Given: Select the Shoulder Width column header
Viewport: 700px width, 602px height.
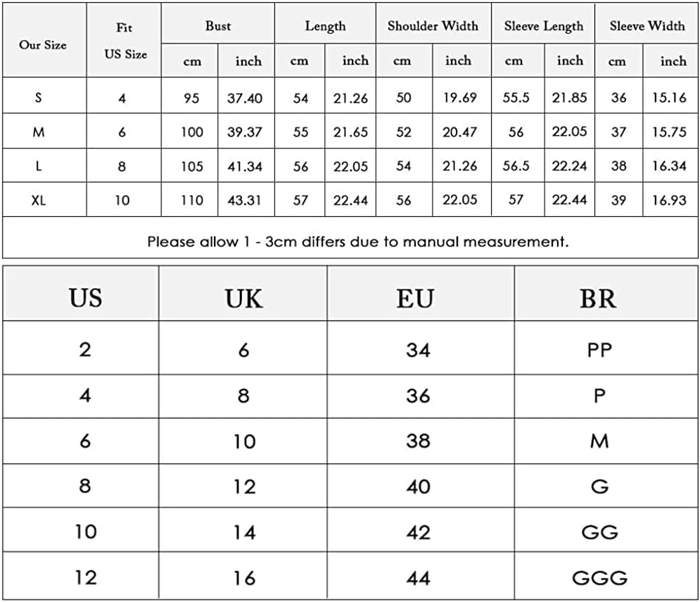Looking at the screenshot, I should pos(432,26).
